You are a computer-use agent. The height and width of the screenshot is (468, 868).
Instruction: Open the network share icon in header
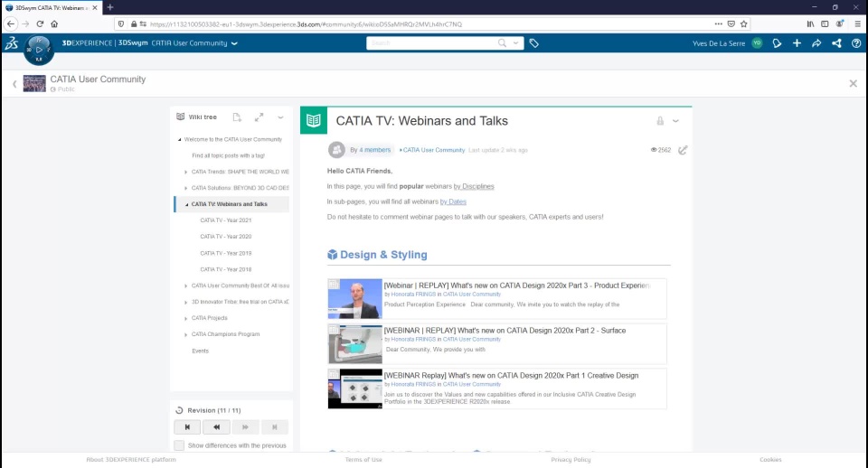pyautogui.click(x=836, y=43)
